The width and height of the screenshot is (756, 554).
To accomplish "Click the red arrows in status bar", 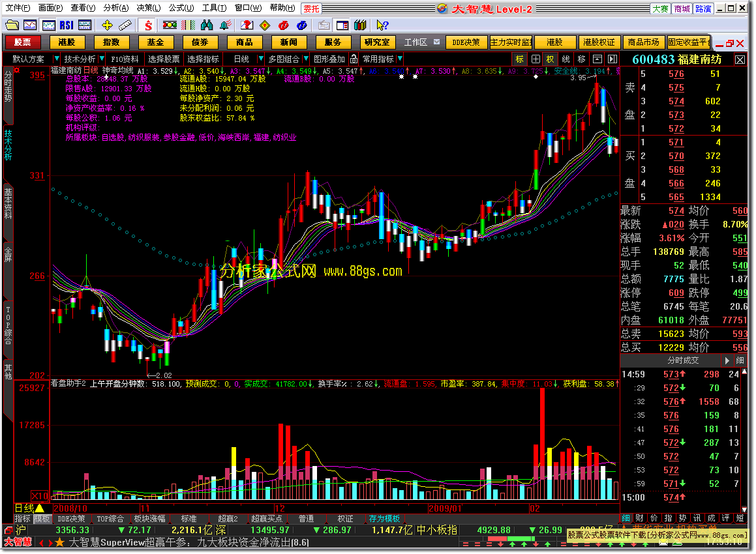I will pyautogui.click(x=46, y=542).
